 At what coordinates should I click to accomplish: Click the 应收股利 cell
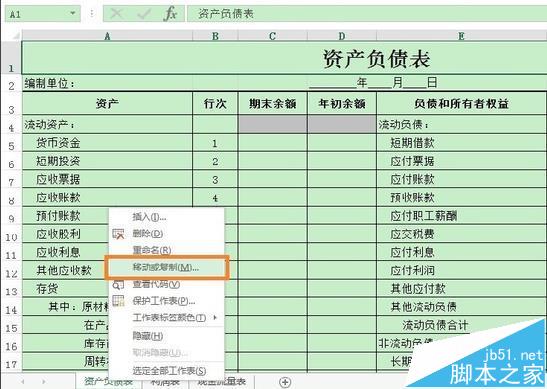pos(66,234)
